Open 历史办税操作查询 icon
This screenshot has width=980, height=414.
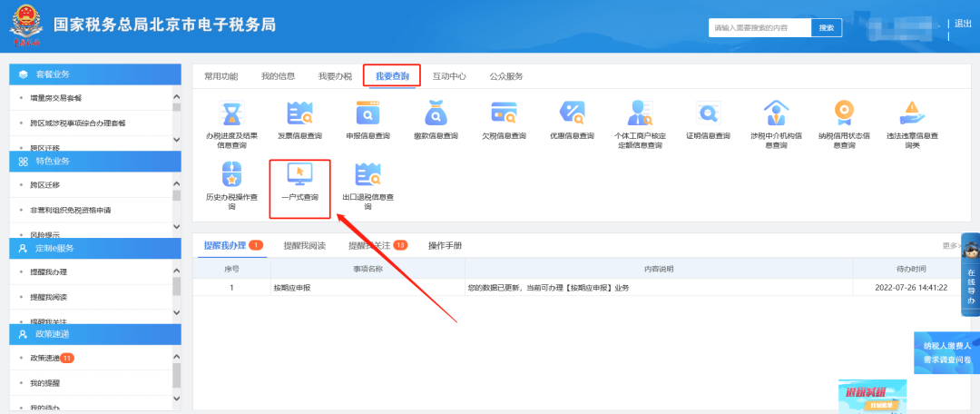click(x=231, y=175)
